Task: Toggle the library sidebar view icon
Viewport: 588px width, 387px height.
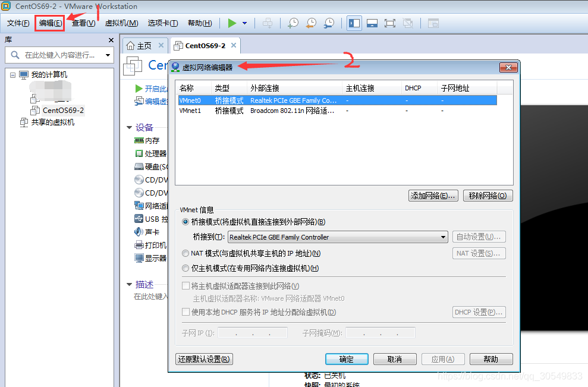Action: [354, 23]
